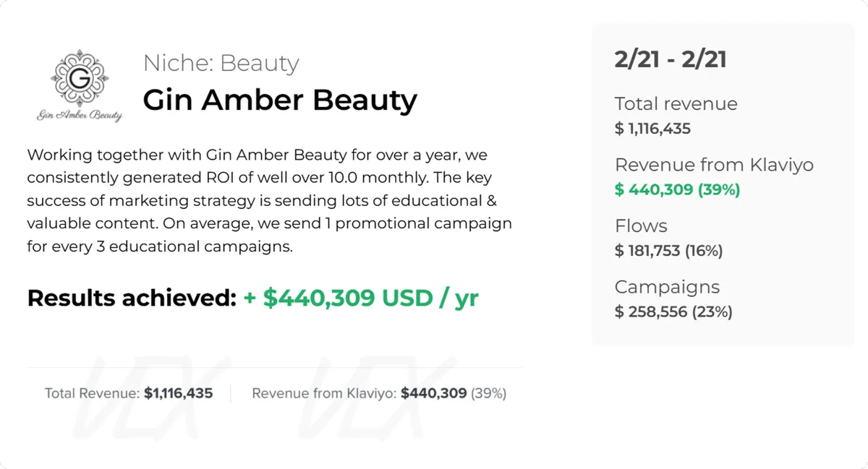Click the green '$ 440,309 (39%)' value
The width and height of the screenshot is (868, 469).
point(677,190)
